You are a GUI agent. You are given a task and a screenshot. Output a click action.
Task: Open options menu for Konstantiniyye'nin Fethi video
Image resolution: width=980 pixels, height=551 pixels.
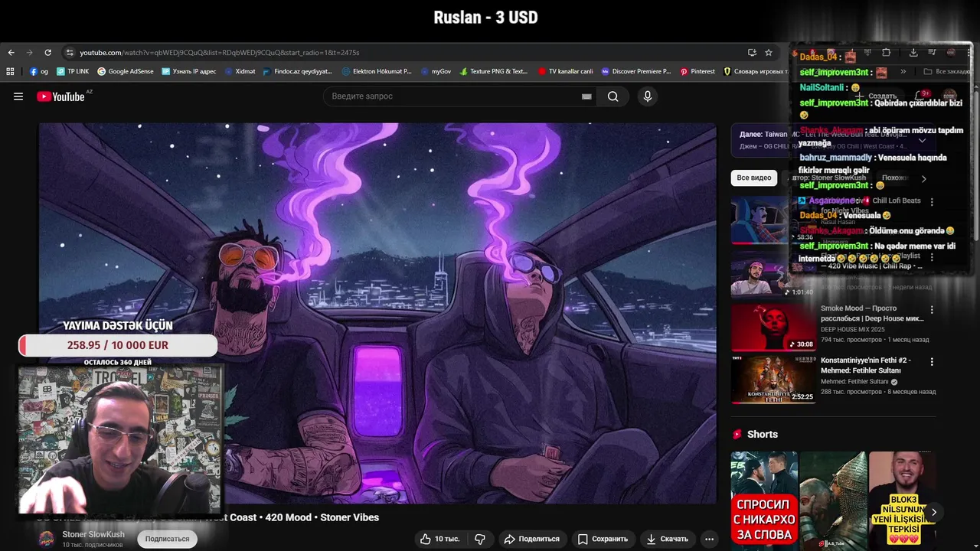(932, 361)
